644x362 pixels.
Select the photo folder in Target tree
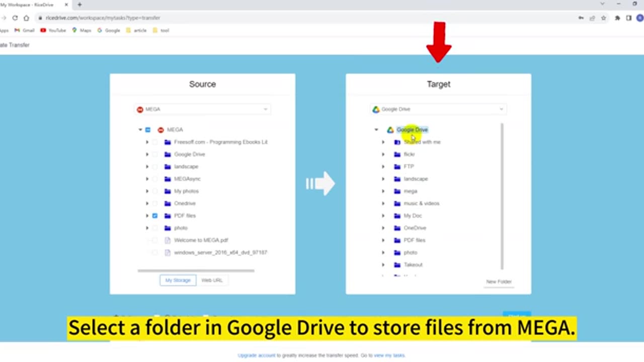point(410,252)
